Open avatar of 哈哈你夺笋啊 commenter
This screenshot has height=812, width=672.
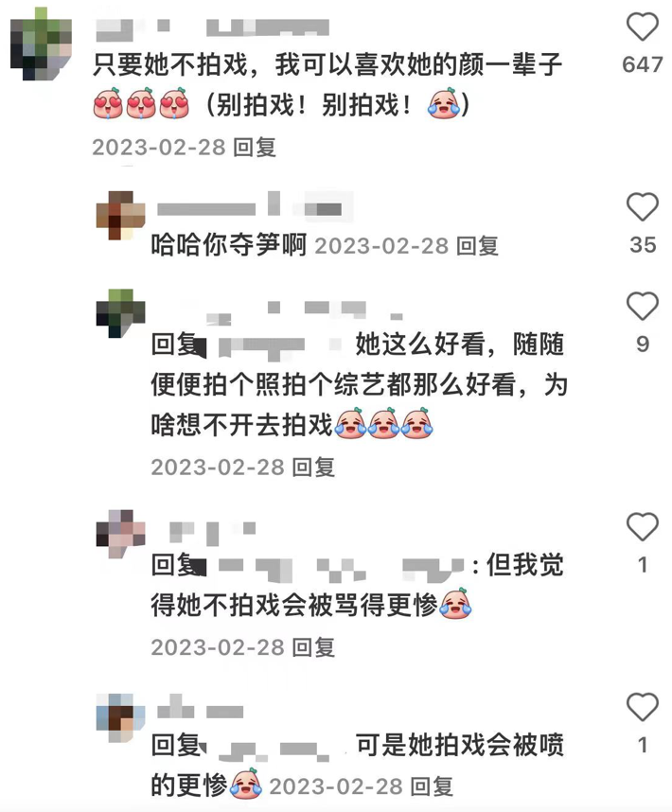point(120,216)
